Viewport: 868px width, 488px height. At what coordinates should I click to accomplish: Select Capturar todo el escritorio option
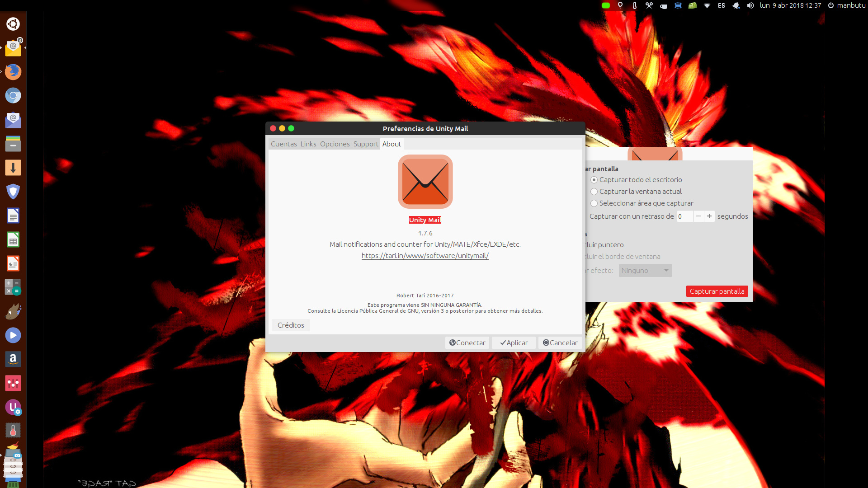click(594, 180)
